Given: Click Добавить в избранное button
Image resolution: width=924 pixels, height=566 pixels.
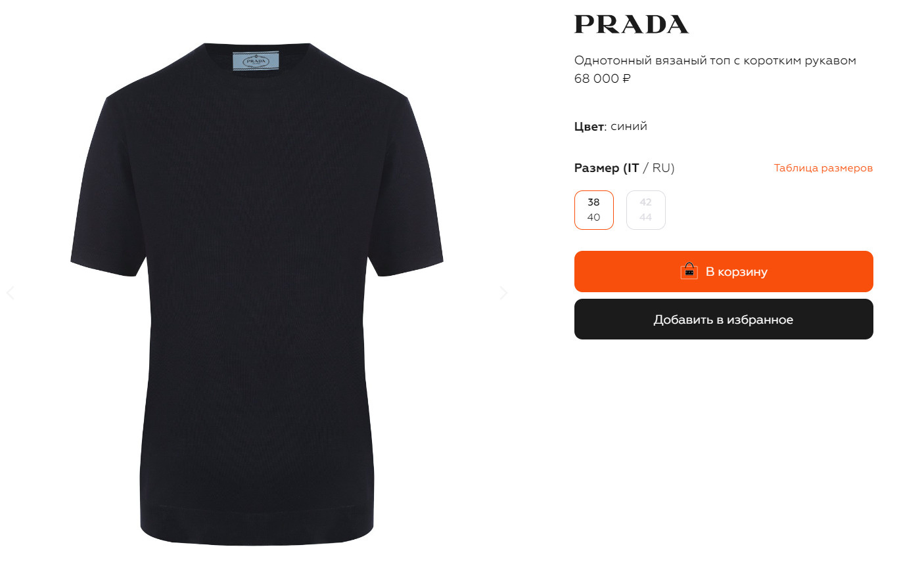Looking at the screenshot, I should [x=724, y=319].
